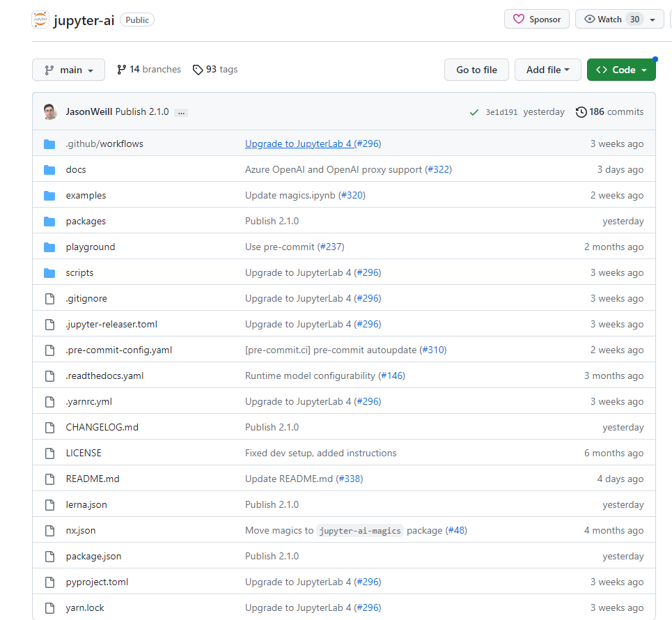
Task: Open pull request #322 link
Action: tap(438, 170)
